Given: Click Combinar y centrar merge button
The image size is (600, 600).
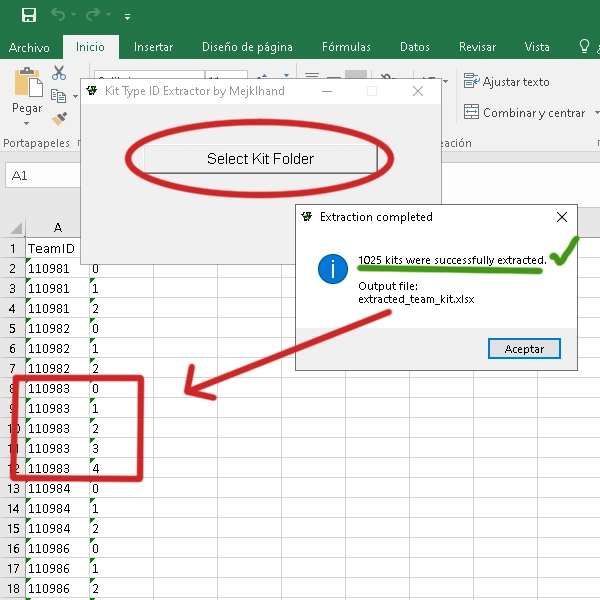Looking at the screenshot, I should (x=525, y=112).
